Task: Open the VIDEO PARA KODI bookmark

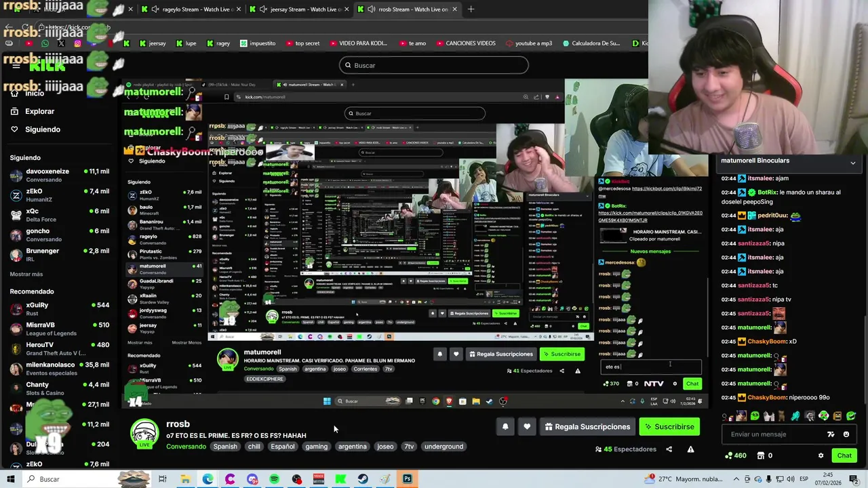Action: point(358,43)
